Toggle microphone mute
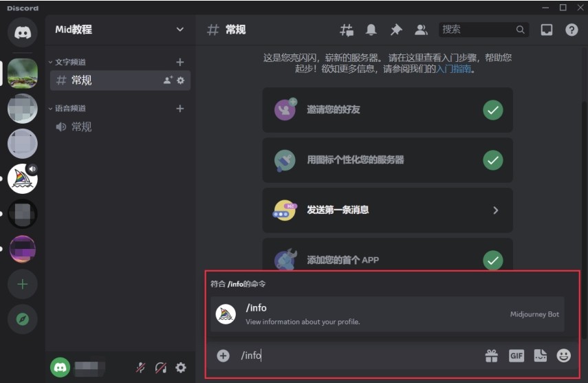The image size is (588, 383). point(140,368)
